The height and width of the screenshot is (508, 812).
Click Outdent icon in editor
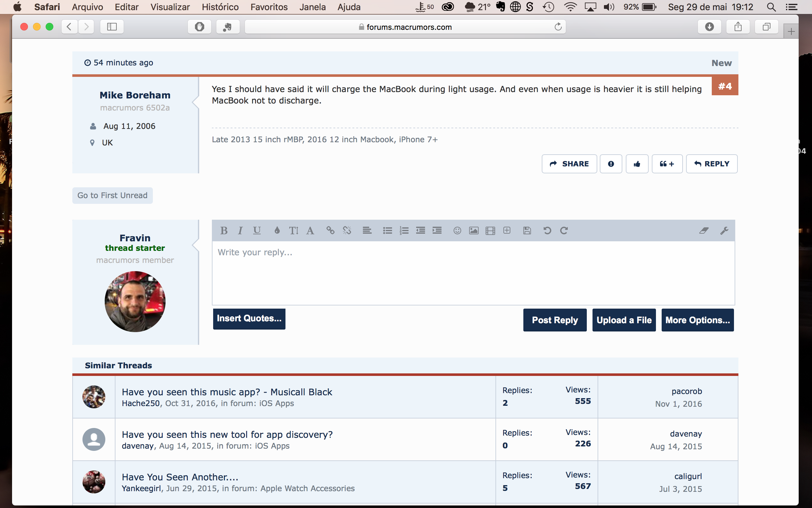click(420, 231)
